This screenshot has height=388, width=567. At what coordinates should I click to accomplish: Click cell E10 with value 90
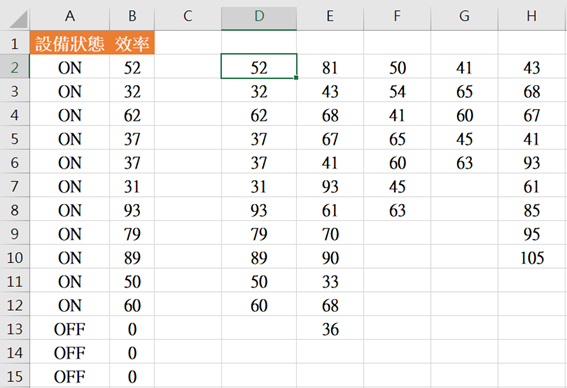pyautogui.click(x=330, y=257)
